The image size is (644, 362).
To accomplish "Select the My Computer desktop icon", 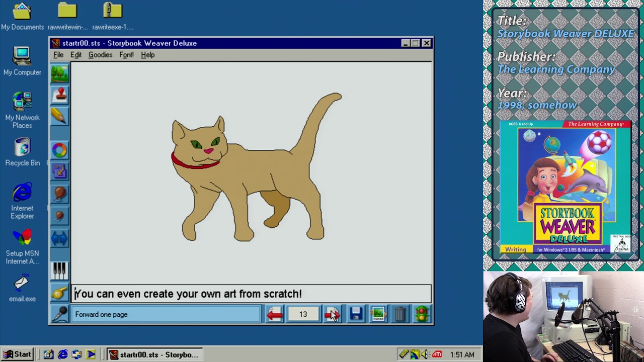I will pos(22,61).
